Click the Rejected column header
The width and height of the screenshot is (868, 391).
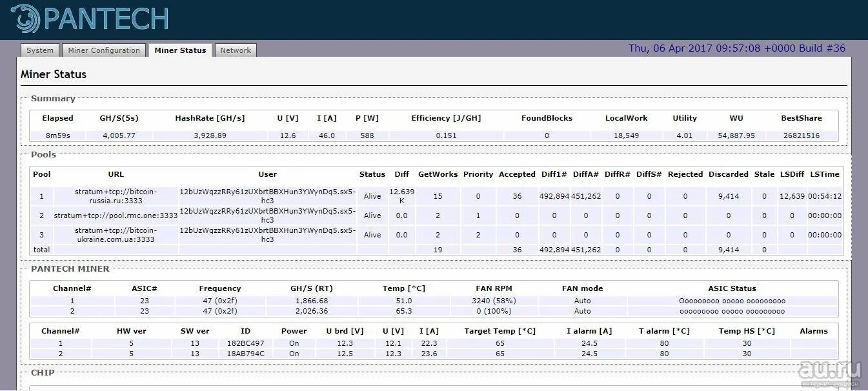click(685, 174)
